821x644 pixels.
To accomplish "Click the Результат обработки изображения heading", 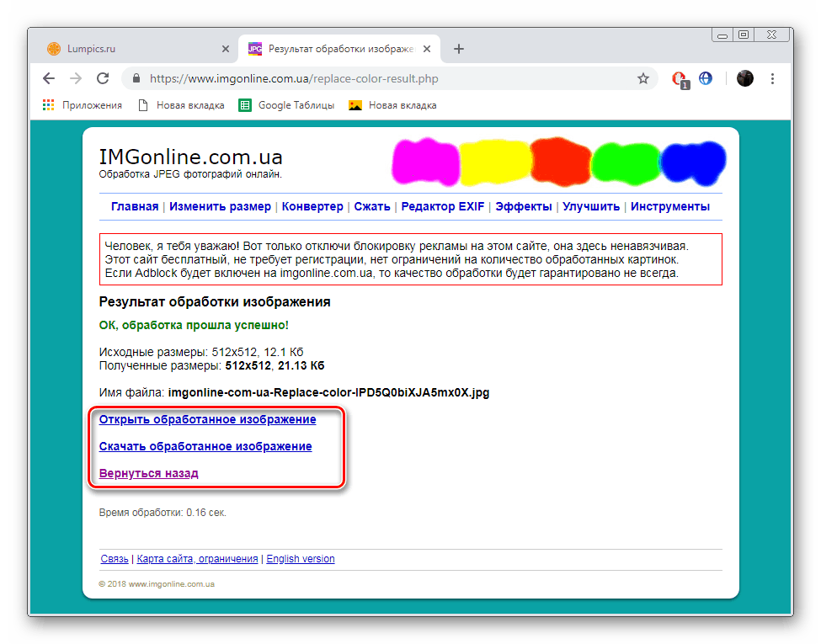I will (x=214, y=301).
